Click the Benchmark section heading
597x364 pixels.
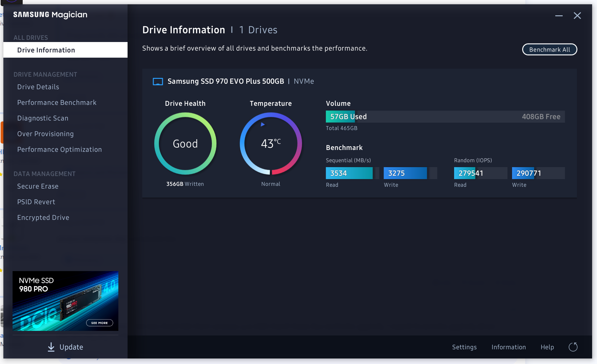pos(344,148)
